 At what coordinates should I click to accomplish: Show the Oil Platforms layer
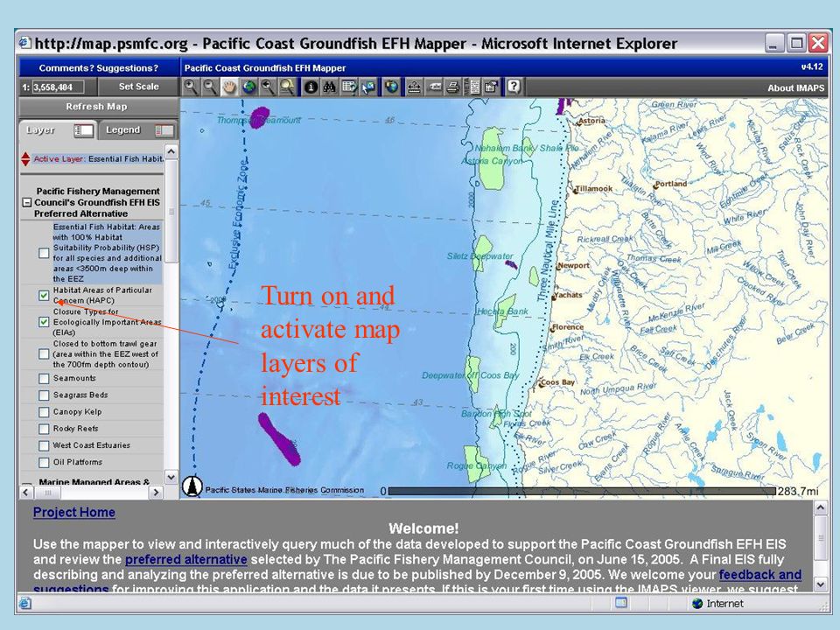(44, 462)
